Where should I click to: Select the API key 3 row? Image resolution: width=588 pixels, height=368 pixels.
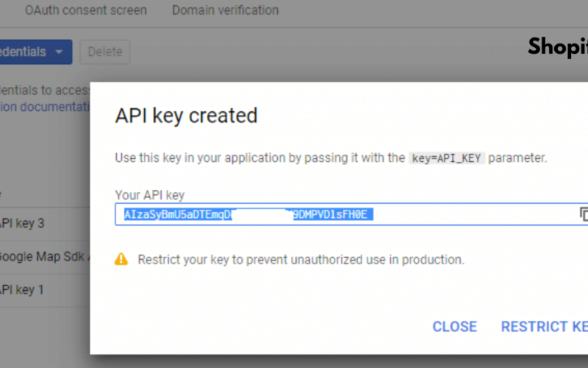(45, 224)
